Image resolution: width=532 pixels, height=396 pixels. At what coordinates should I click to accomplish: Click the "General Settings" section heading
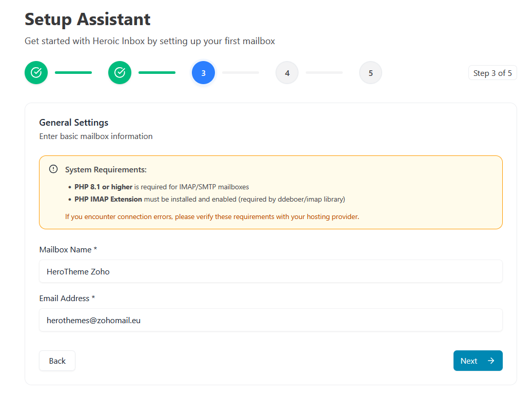pyautogui.click(x=74, y=123)
